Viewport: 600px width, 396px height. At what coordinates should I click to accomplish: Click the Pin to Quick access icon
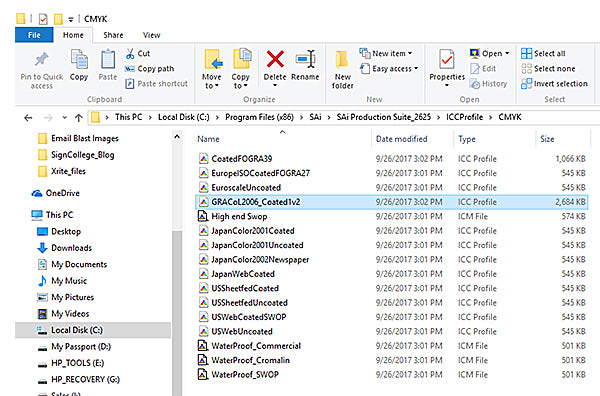(x=42, y=59)
